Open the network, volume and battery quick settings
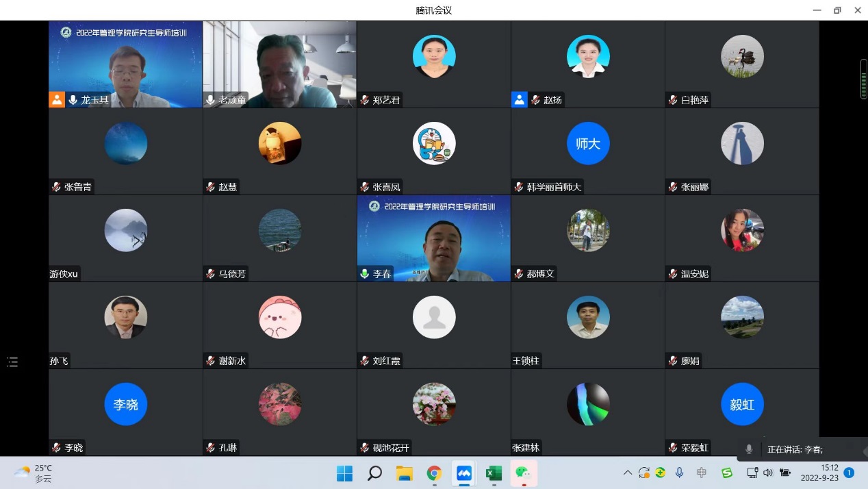868x489 pixels. click(x=767, y=473)
